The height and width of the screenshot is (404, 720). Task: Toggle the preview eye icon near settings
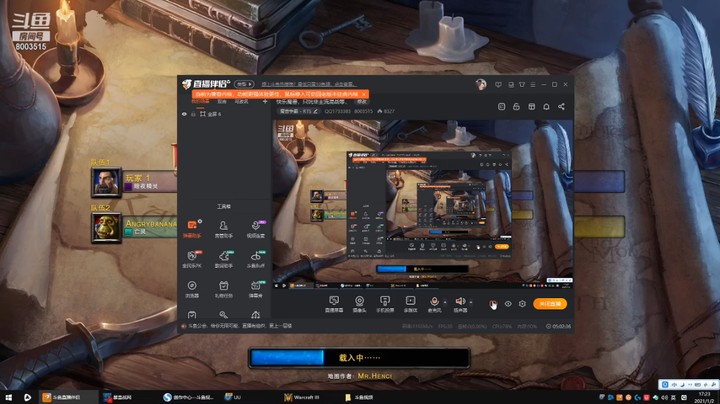[x=508, y=304]
